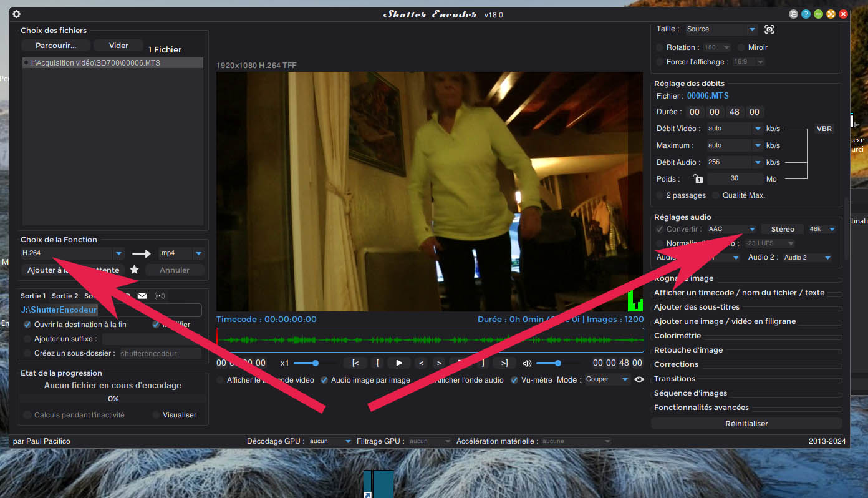Click Vider to clear file list
Screen dimensions: 868x498
(x=118, y=46)
